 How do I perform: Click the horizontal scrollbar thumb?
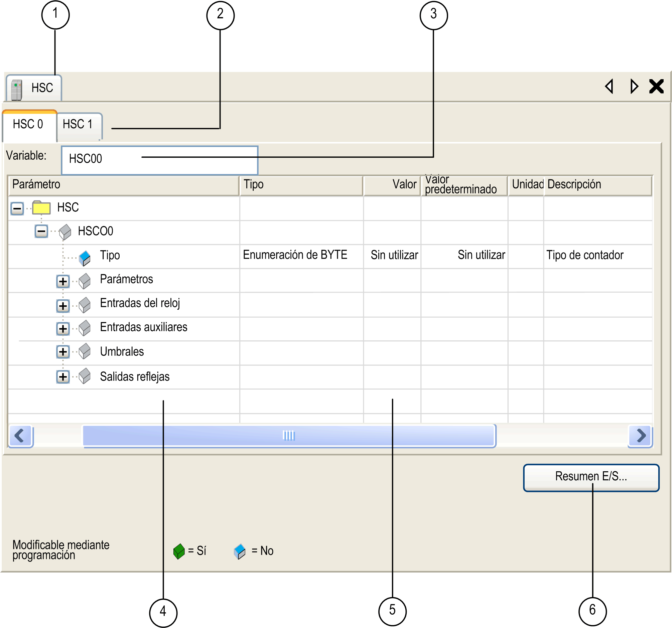[289, 435]
